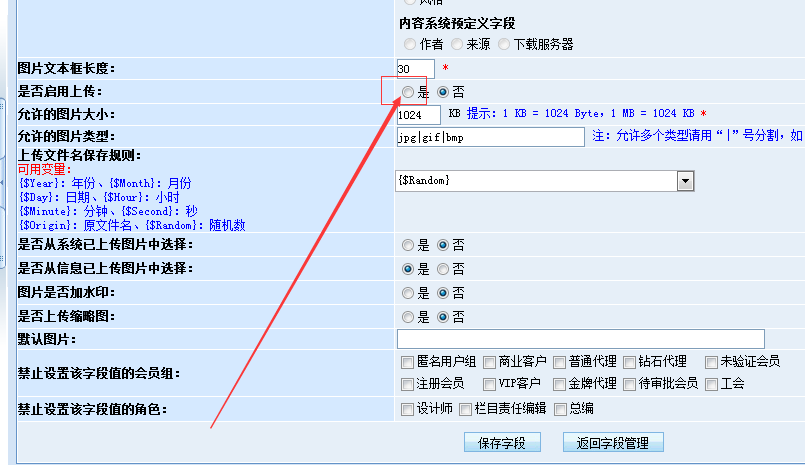Select 否 for 是否从信息已上传图片中选择
The image size is (805, 465).
pyautogui.click(x=444, y=269)
